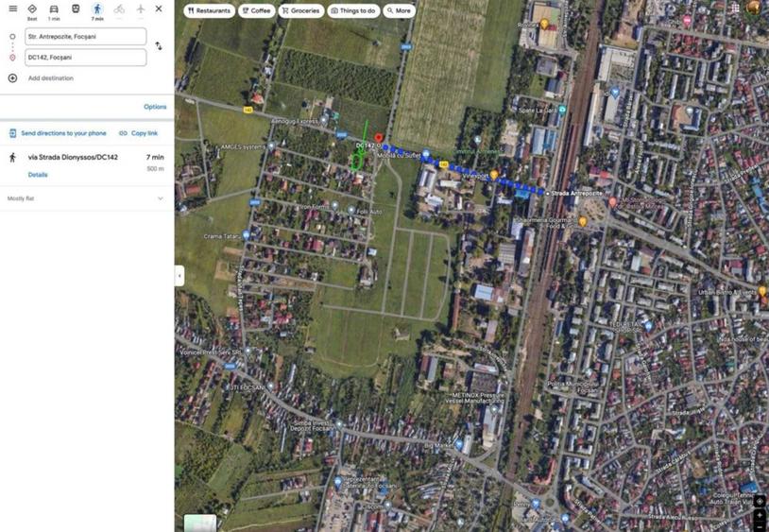Filter map by Groceries
This screenshot has height=532, width=769.
(300, 10)
